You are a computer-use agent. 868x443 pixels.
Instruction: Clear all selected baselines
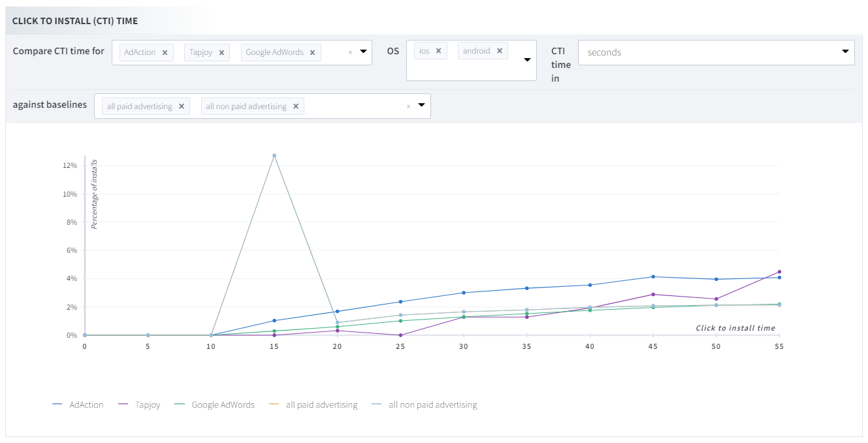click(x=409, y=107)
